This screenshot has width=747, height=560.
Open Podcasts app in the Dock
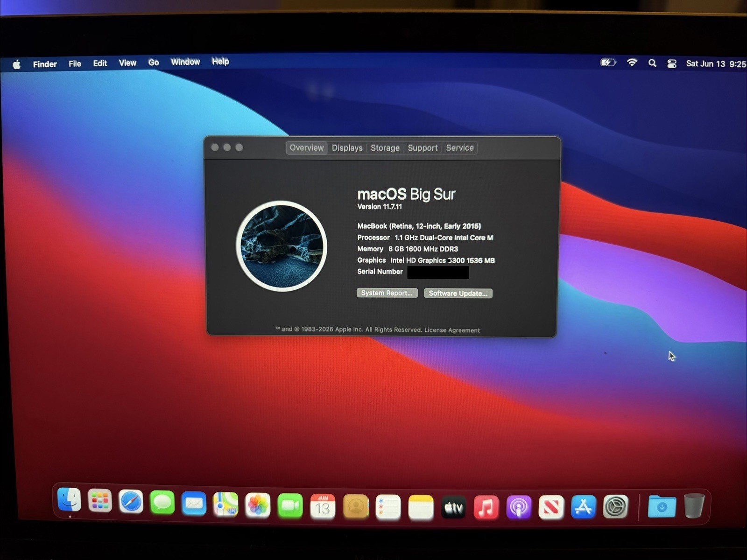519,507
